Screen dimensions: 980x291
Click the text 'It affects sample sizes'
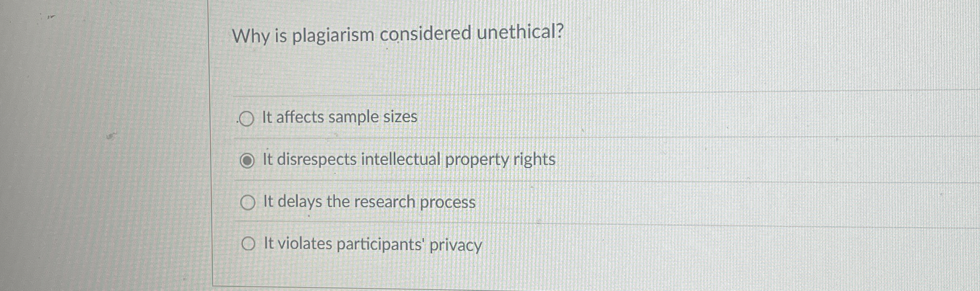point(339,118)
